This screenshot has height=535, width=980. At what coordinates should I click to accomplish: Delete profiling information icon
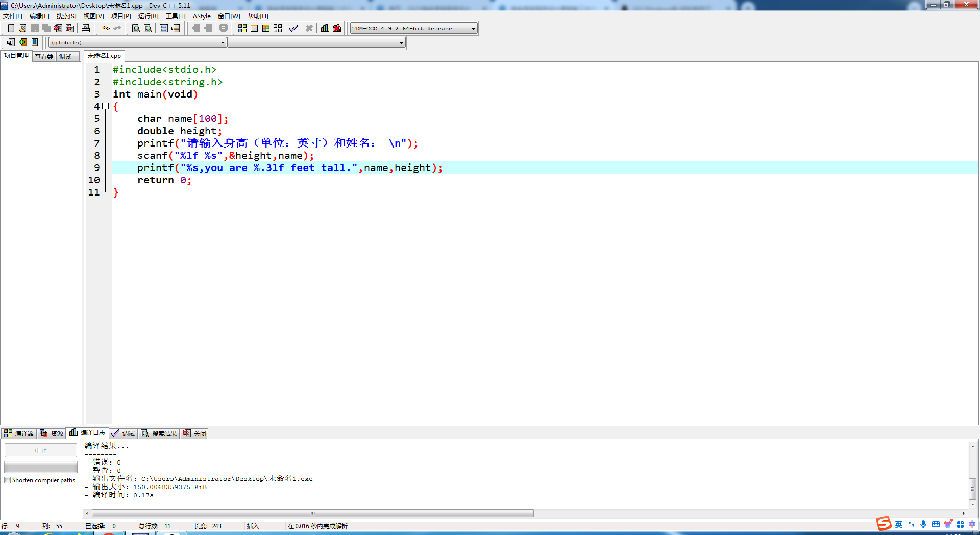[337, 28]
